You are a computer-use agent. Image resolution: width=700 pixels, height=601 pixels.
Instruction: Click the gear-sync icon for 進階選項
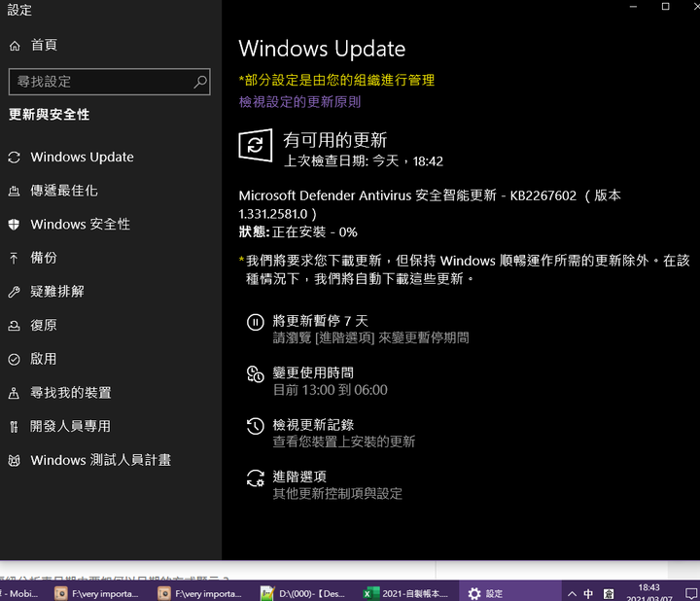click(256, 478)
